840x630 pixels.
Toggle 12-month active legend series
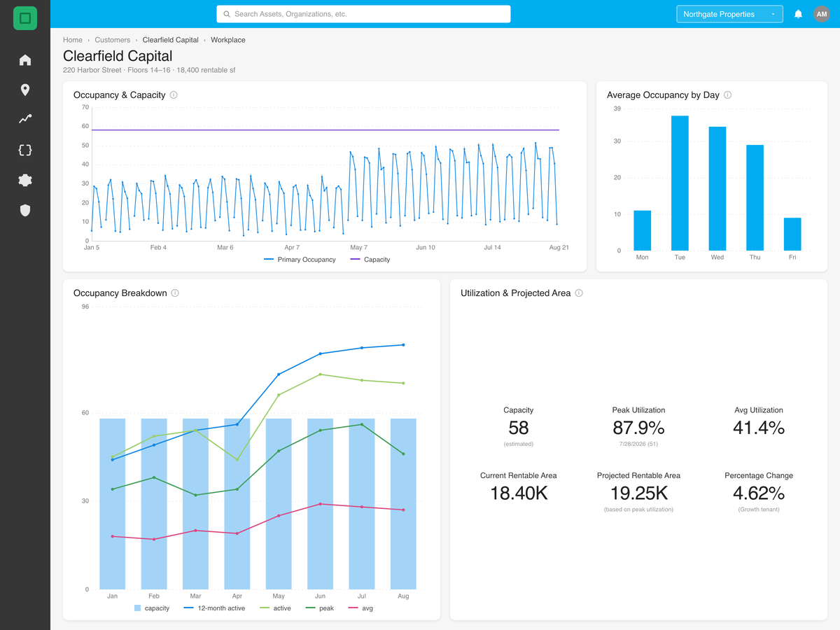214,608
